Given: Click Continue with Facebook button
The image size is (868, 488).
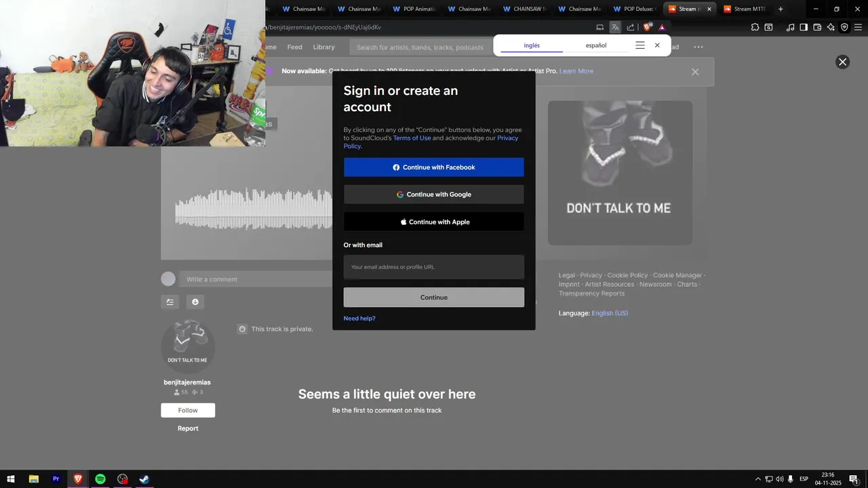Looking at the screenshot, I should (434, 167).
